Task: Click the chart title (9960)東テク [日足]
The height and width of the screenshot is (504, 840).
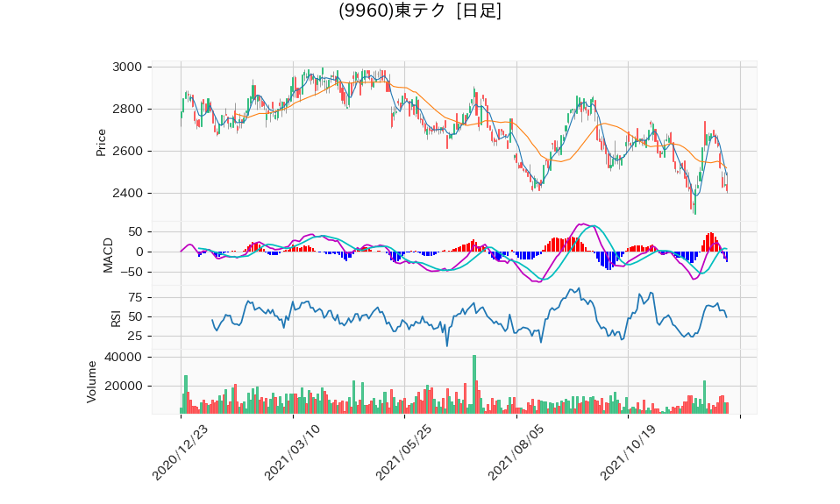Action: tap(420, 11)
